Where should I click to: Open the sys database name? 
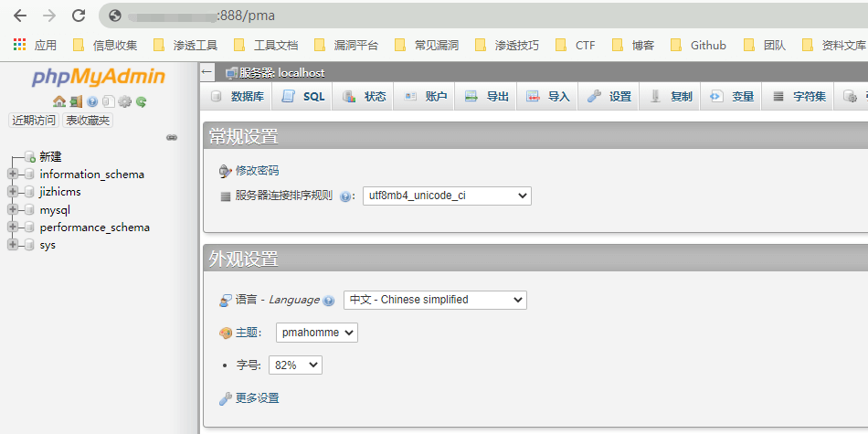(48, 245)
